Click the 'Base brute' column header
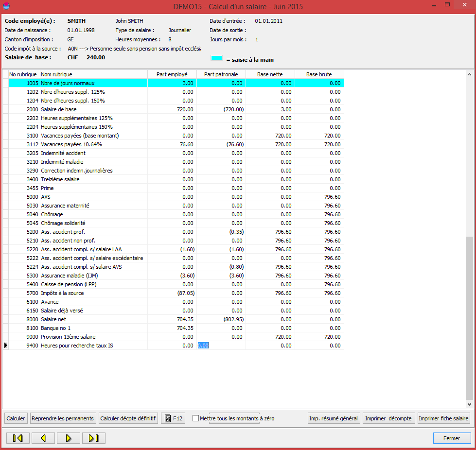 point(319,74)
